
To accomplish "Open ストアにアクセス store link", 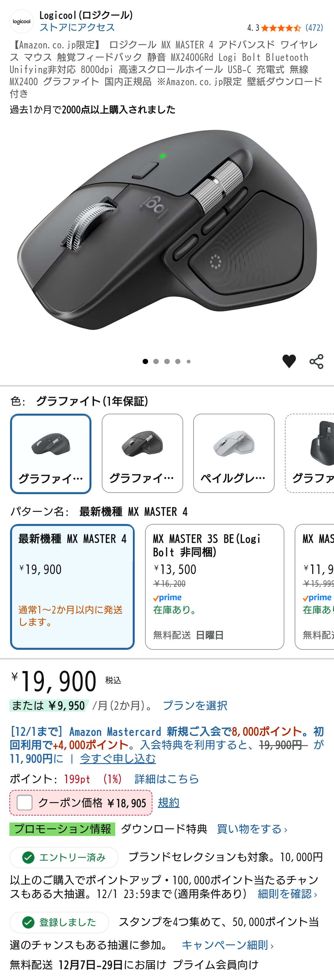I will click(77, 27).
